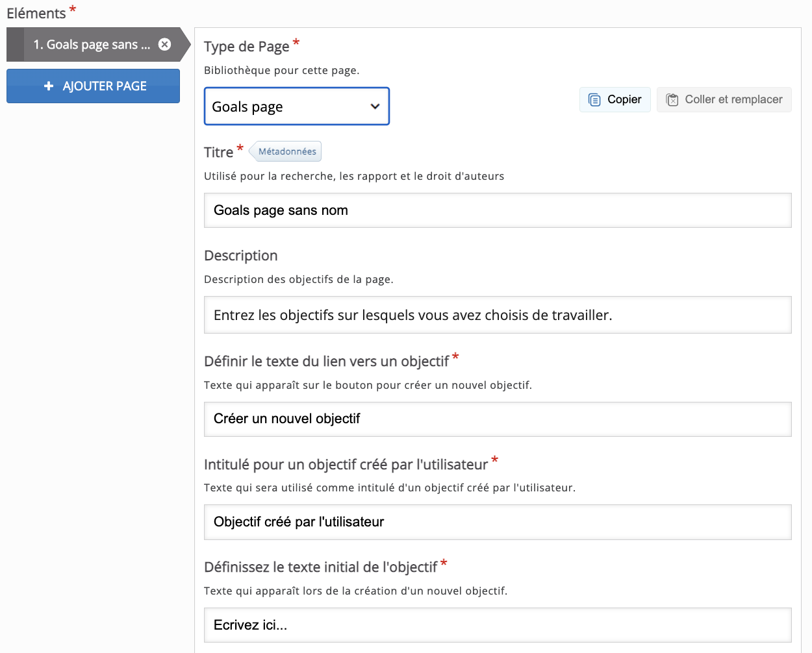Select the '1. Goals page sans ...' tab
812x653 pixels.
point(92,45)
